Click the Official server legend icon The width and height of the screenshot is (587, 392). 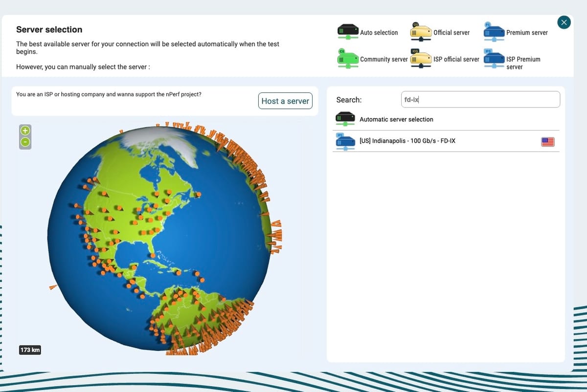pos(420,31)
